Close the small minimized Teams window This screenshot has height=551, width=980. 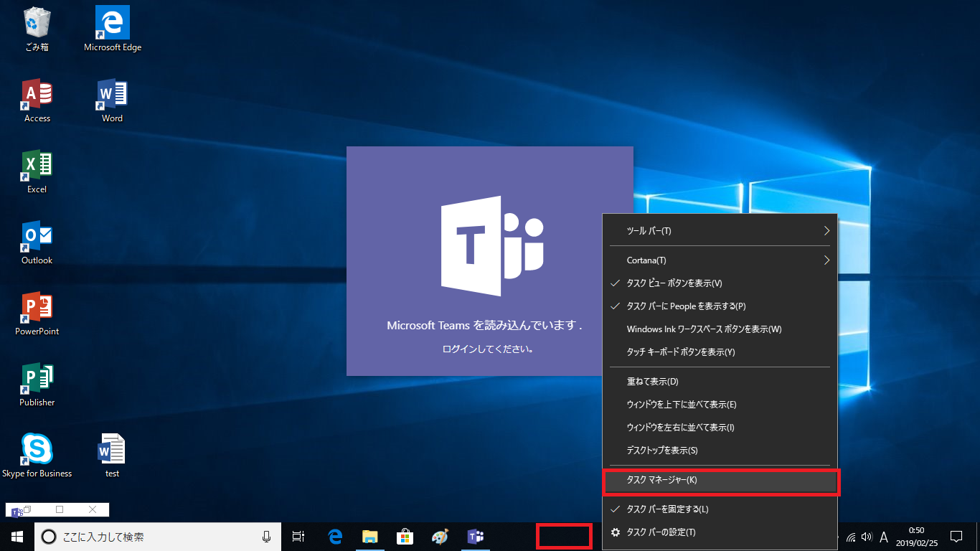tap(92, 509)
